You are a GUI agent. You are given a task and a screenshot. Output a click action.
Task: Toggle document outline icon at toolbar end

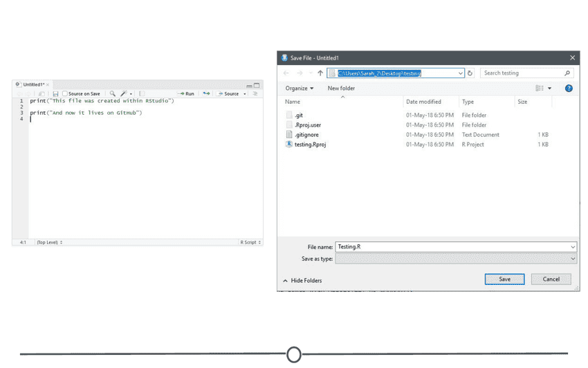tap(255, 93)
